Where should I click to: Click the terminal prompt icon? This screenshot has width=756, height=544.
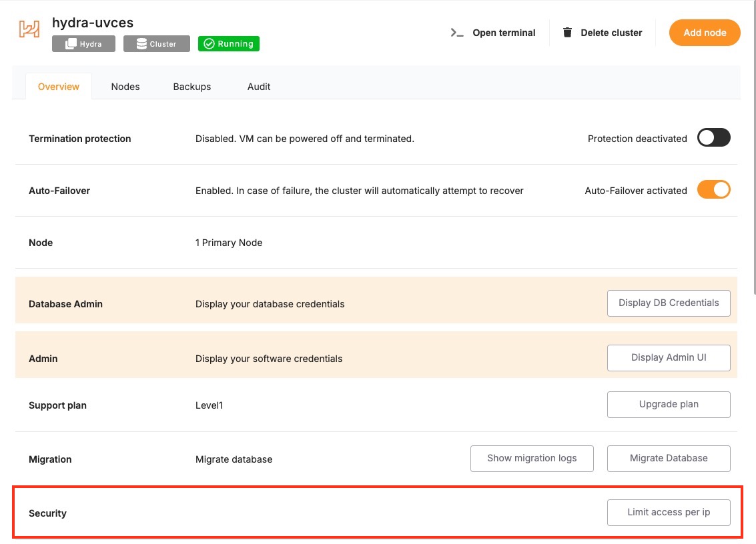click(x=457, y=33)
